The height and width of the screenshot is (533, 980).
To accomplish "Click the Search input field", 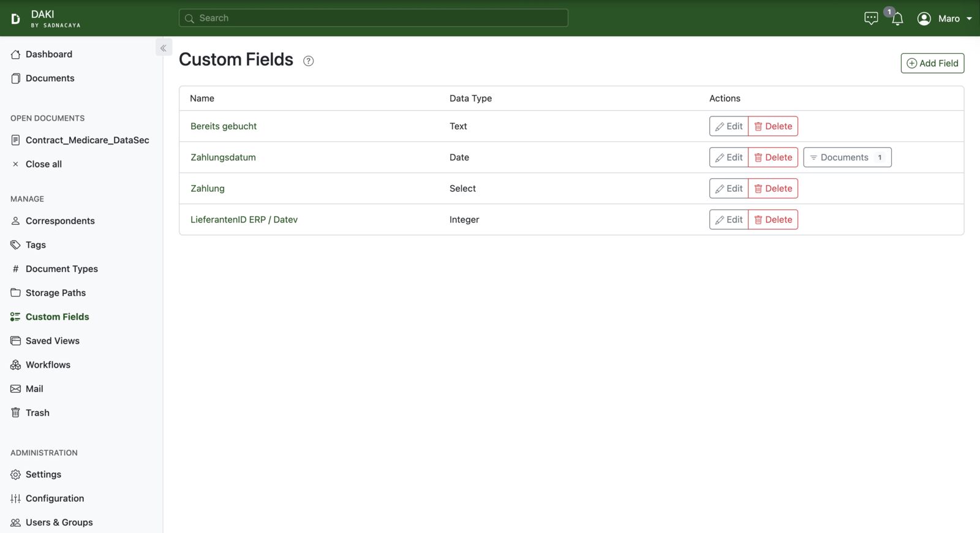I will pos(374,18).
